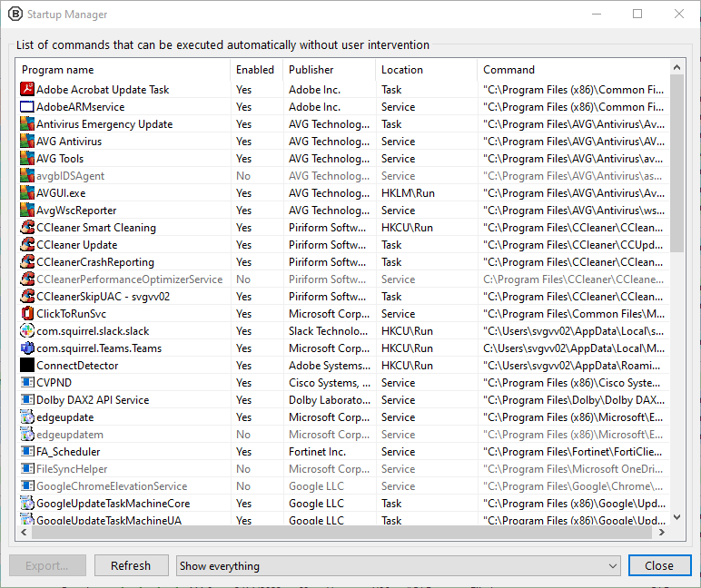701x588 pixels.
Task: Click the AvgWscReporter row icon
Action: pyautogui.click(x=27, y=211)
